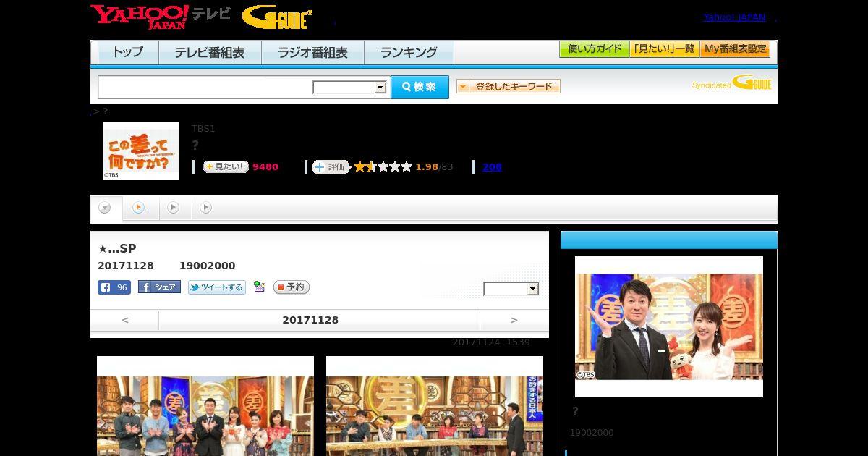Expand the dropdown beside 予約 row
The height and width of the screenshot is (456, 868).
pyautogui.click(x=511, y=289)
